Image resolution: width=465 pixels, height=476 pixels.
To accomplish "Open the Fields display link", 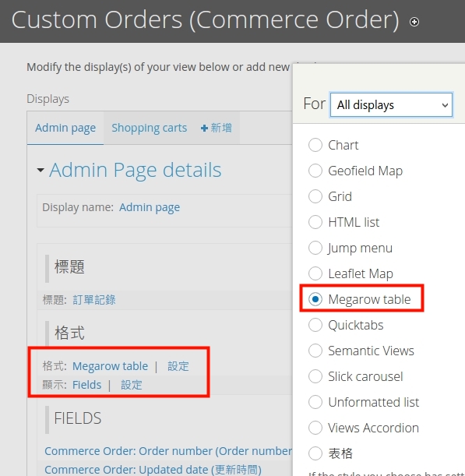I will (x=86, y=385).
